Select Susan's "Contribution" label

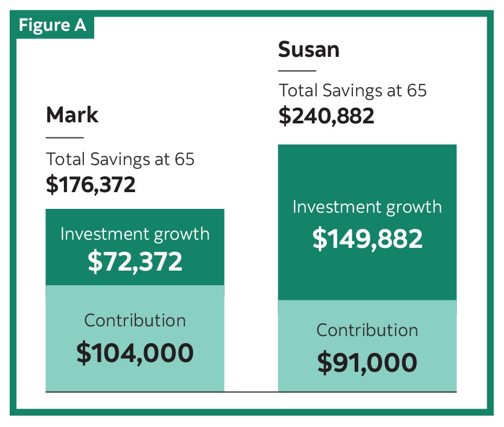[367, 330]
